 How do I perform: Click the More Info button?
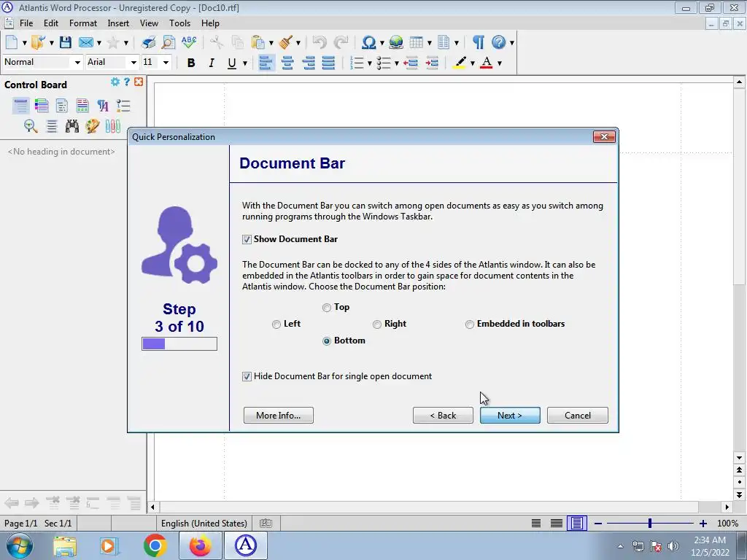click(278, 416)
